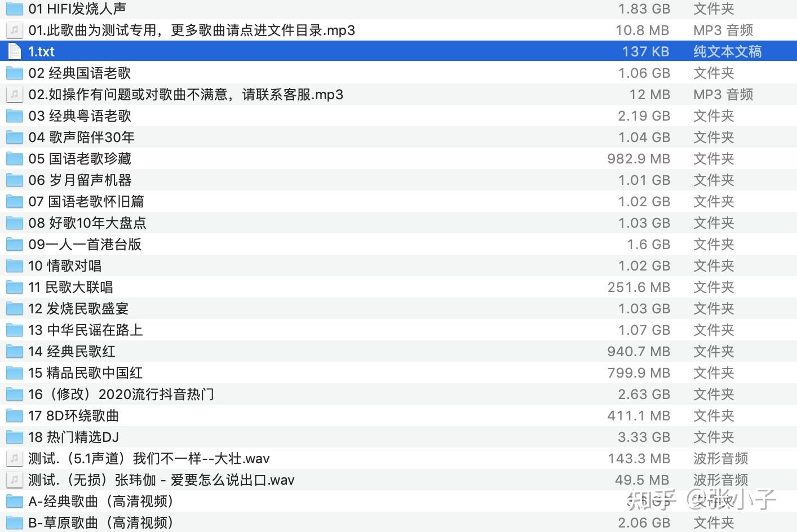Click folder icon of 09一人一首港台版

click(14, 245)
